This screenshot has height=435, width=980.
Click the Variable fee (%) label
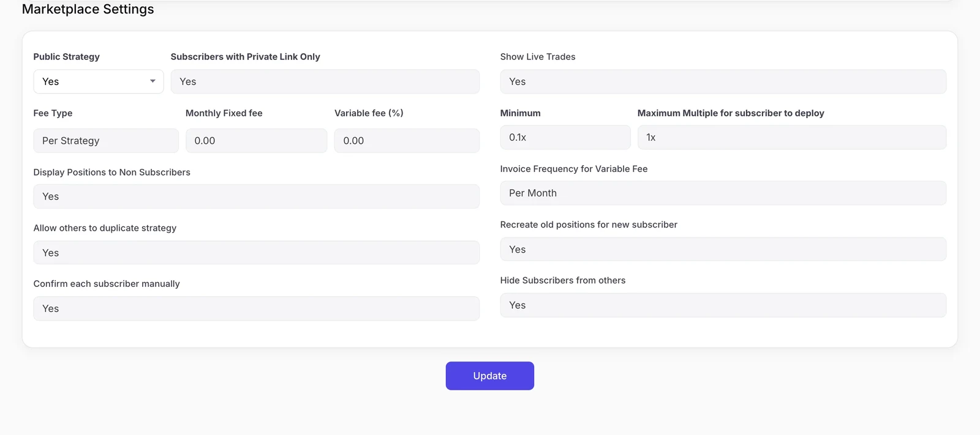coord(369,113)
